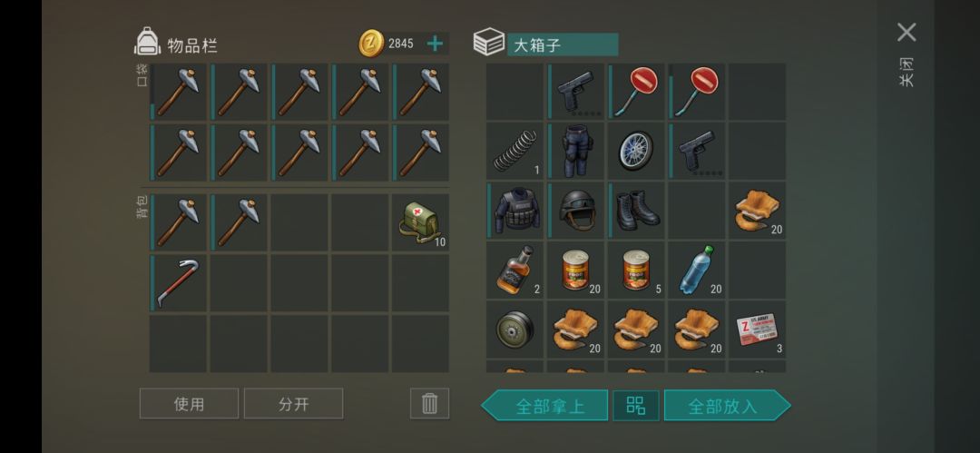Pick the whiskey bottle in the chest
Screen dimensions: 980x453
(x=514, y=271)
